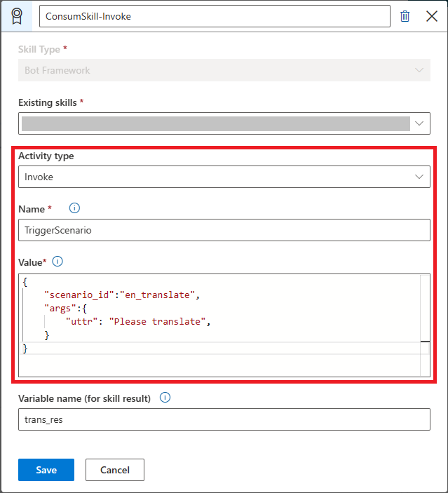Close the ConsumSkill-Invoke panel

(x=432, y=16)
